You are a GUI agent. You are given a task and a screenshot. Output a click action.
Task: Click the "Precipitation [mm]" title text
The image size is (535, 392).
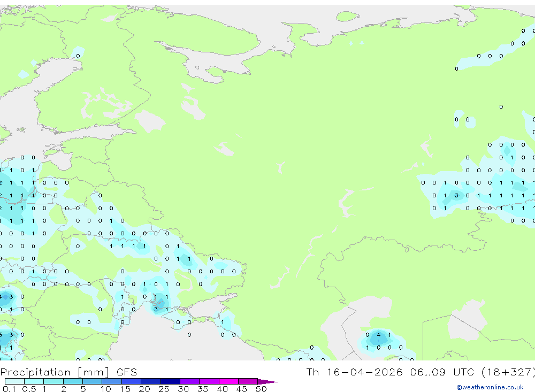[x=55, y=372]
